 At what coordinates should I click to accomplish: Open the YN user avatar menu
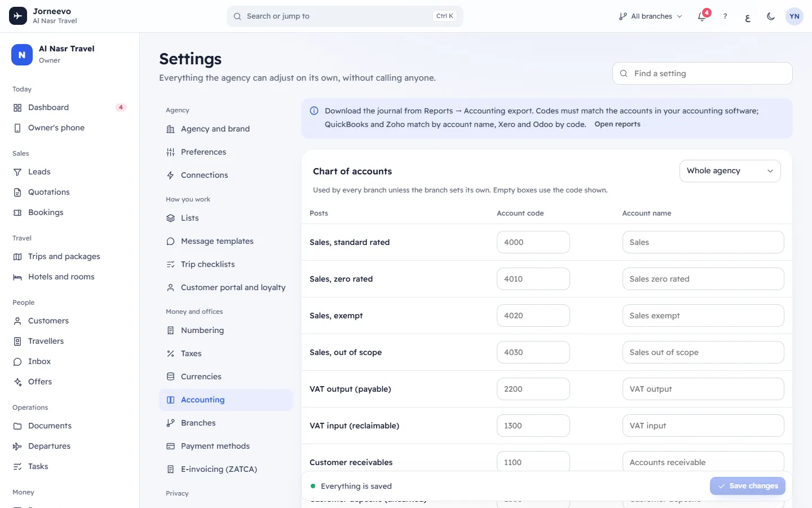[795, 16]
